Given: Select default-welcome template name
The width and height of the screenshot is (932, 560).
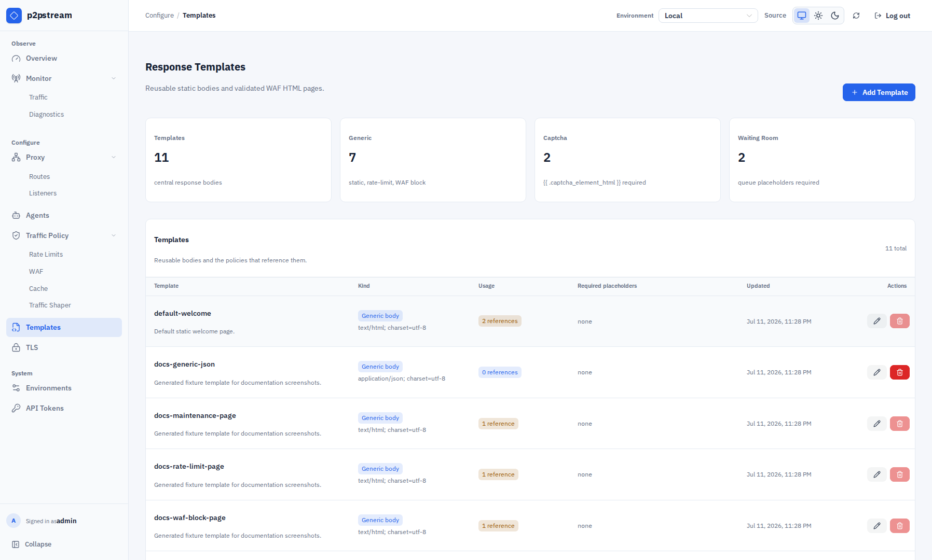Looking at the screenshot, I should pyautogui.click(x=183, y=314).
